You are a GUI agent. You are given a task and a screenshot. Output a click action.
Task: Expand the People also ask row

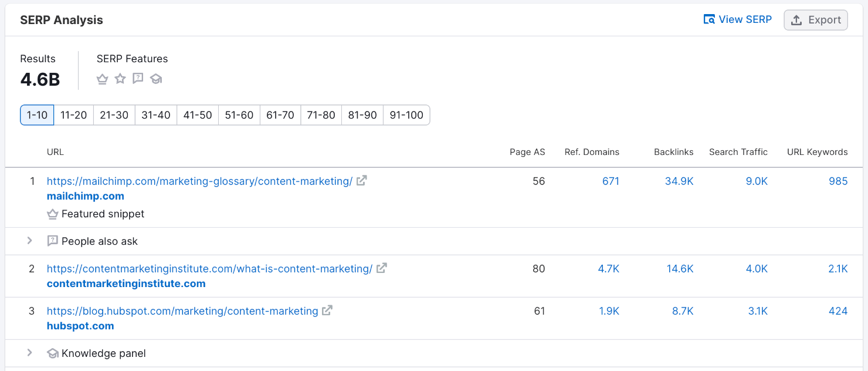tap(29, 241)
